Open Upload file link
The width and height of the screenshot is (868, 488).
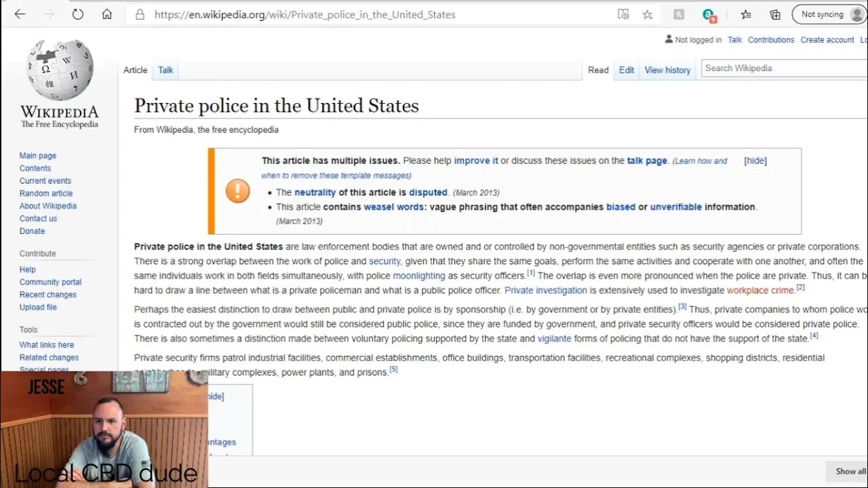click(38, 307)
